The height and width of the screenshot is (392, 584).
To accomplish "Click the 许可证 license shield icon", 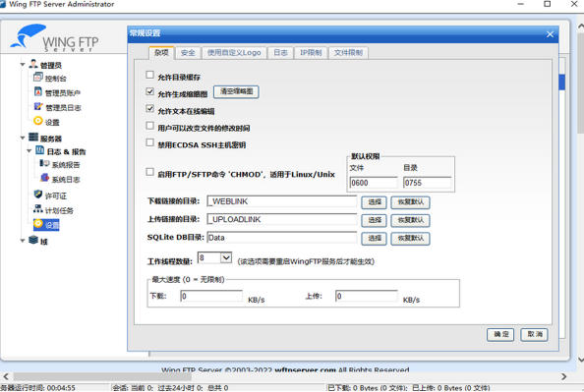I will coord(38,194).
